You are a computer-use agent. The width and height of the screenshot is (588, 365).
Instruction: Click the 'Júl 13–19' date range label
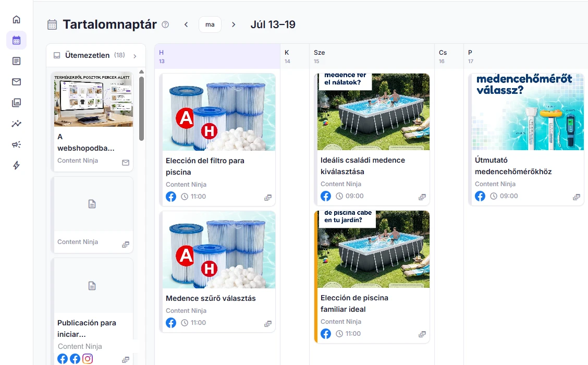(x=273, y=25)
